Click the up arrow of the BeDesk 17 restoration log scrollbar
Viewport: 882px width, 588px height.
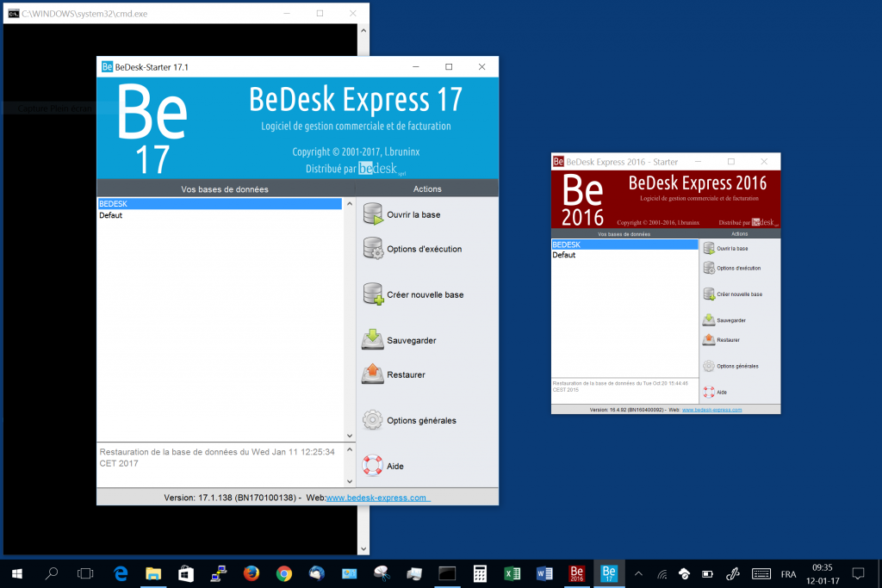tap(350, 449)
